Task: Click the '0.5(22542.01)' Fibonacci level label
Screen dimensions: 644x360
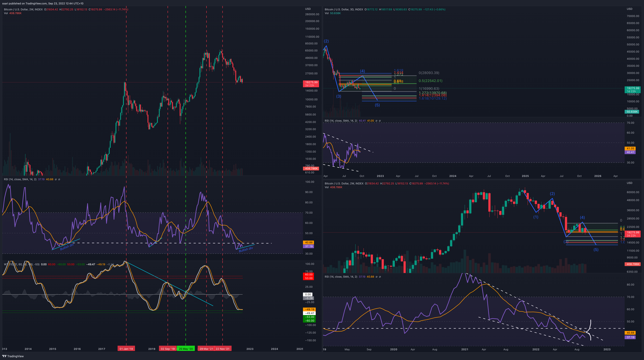Action: (430, 81)
